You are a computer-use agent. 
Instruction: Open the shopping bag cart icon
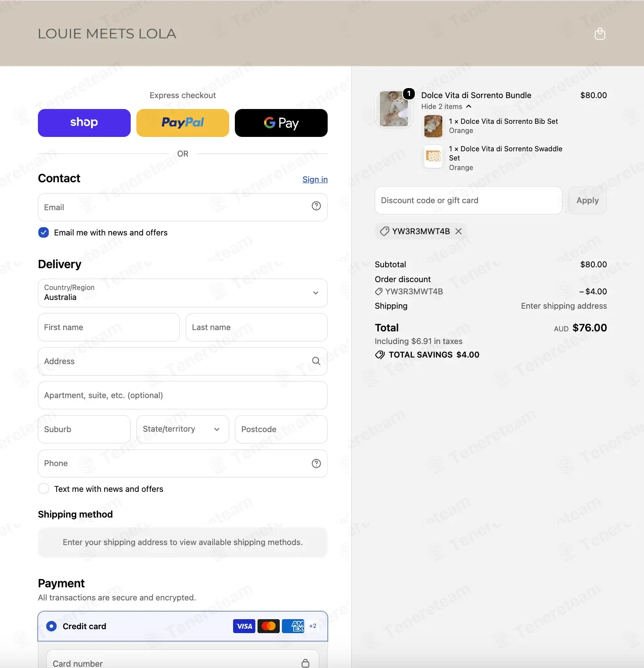pos(600,34)
